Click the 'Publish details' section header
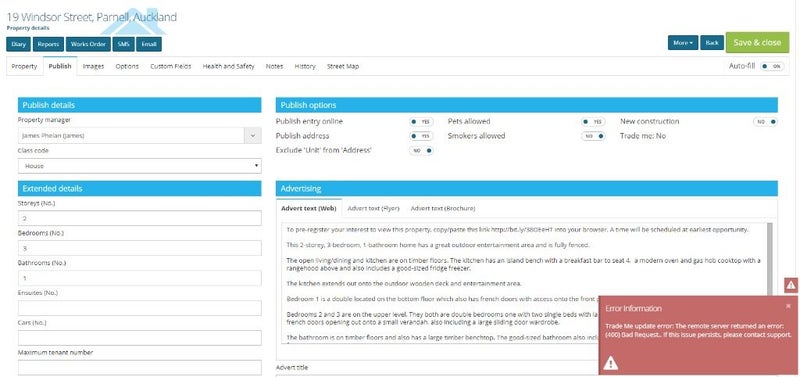 click(x=139, y=105)
